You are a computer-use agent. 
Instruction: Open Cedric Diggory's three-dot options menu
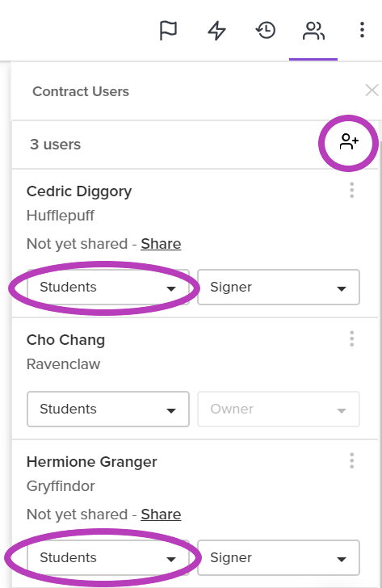tap(351, 190)
